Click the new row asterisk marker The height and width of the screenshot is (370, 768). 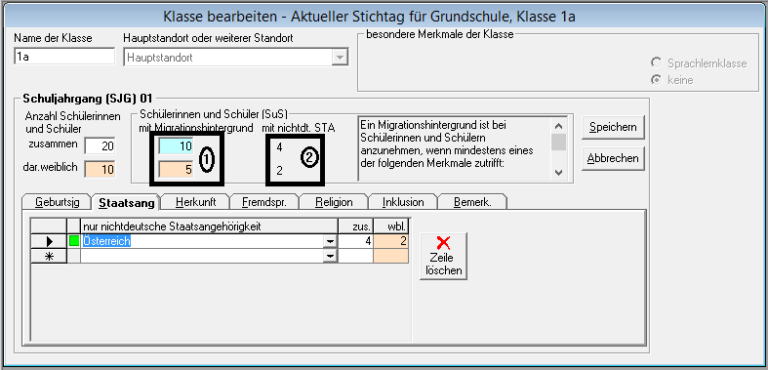tap(48, 256)
